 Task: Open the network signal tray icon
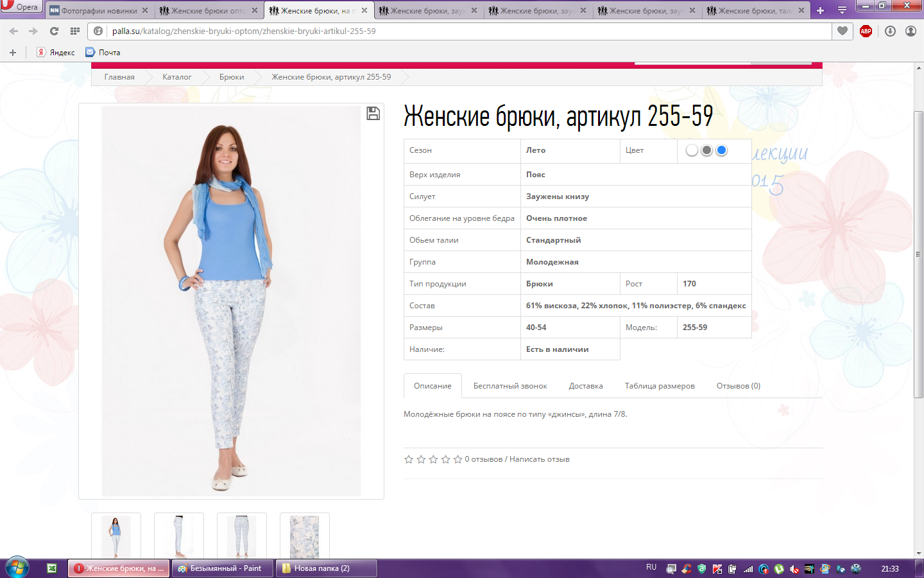748,569
